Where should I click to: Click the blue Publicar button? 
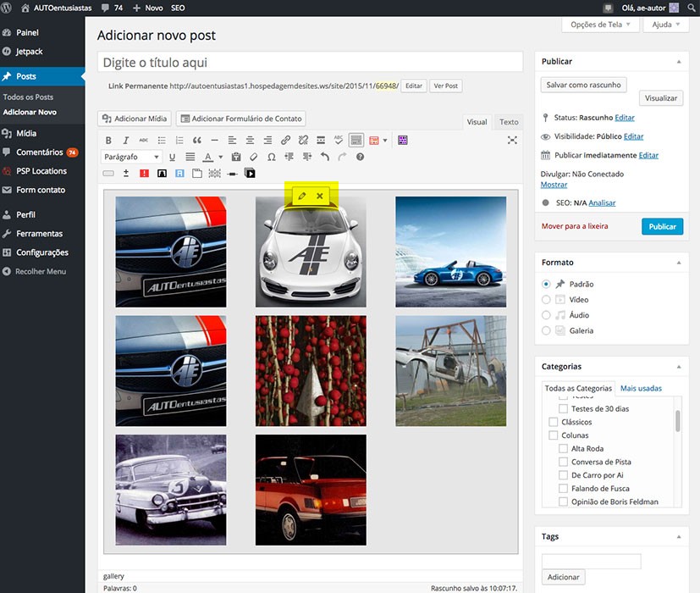[662, 226]
